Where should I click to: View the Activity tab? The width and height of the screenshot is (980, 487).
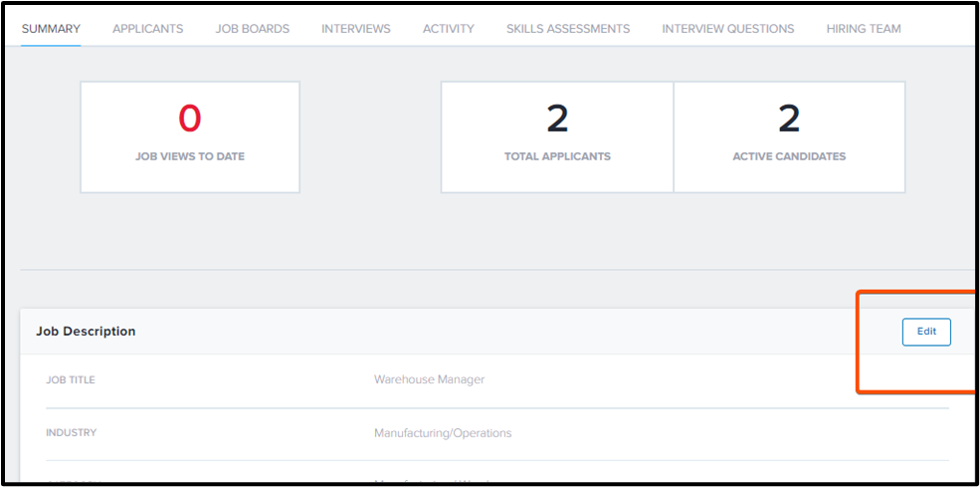tap(448, 29)
